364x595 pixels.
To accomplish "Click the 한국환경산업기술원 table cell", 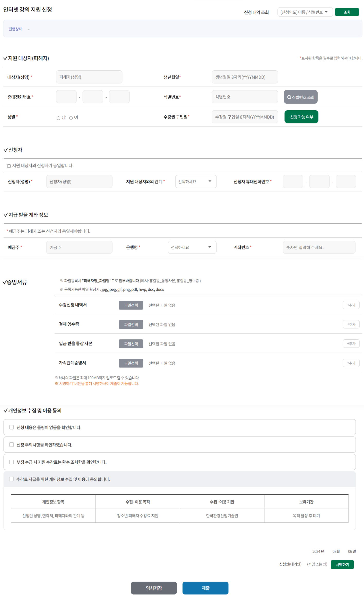I will pos(222,516).
